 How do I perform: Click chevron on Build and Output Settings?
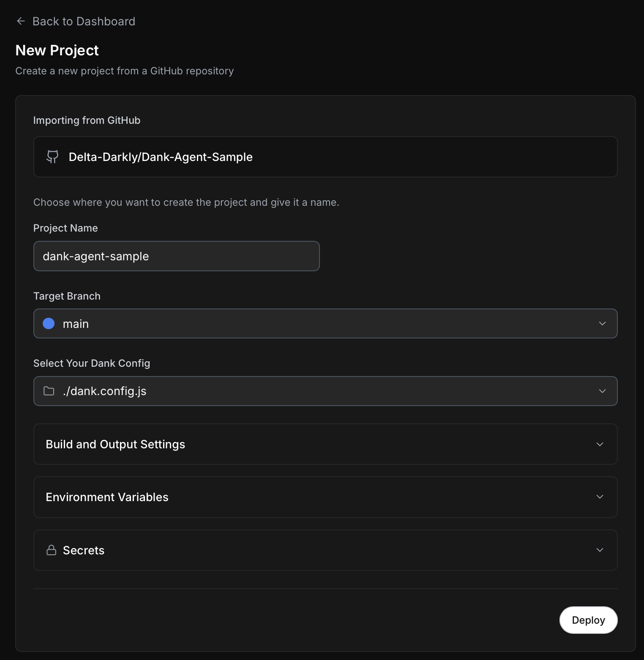point(600,445)
